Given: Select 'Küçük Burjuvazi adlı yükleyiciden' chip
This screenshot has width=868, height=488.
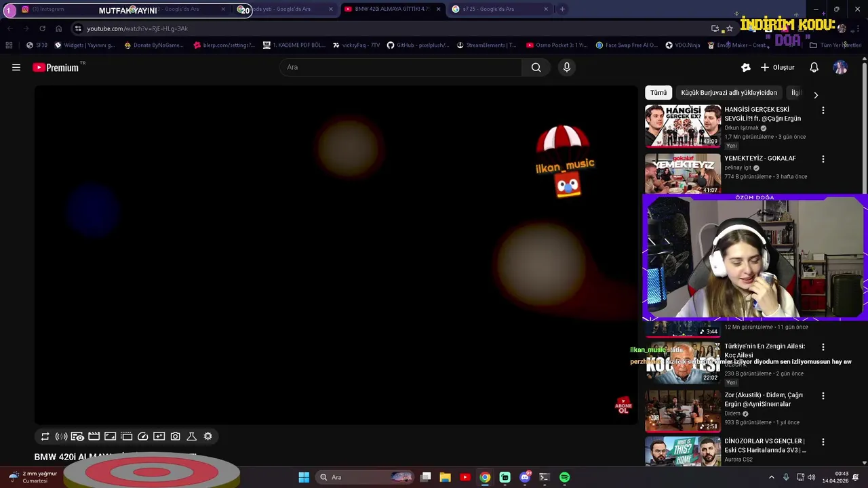Looking at the screenshot, I should (729, 93).
